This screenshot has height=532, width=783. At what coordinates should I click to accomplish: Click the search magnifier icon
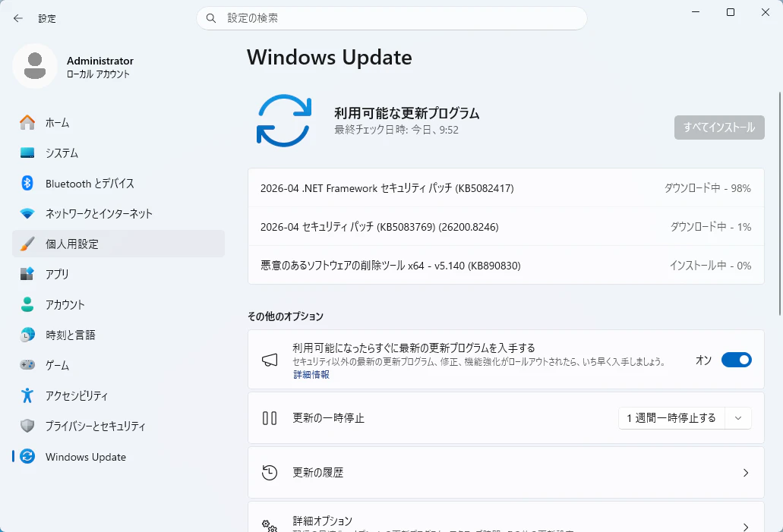click(x=211, y=18)
